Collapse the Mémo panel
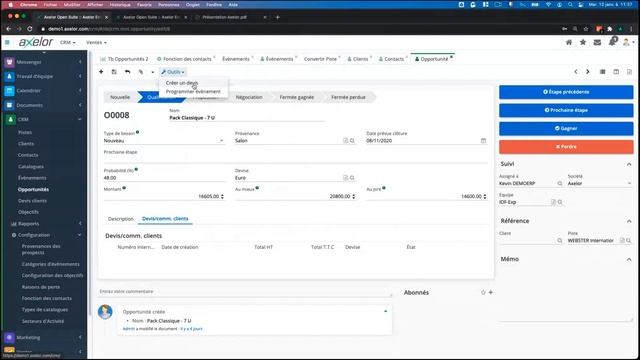Viewport: 640px width, 360px height. click(629, 259)
